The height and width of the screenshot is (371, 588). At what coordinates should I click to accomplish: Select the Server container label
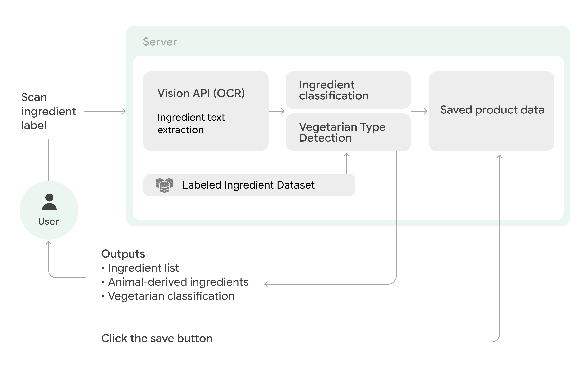(160, 42)
